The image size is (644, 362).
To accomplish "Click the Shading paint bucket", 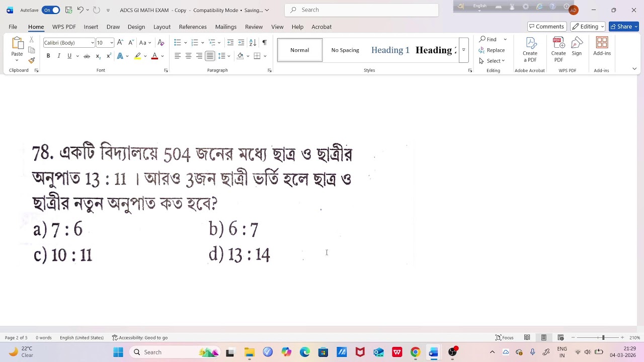I will point(240,56).
